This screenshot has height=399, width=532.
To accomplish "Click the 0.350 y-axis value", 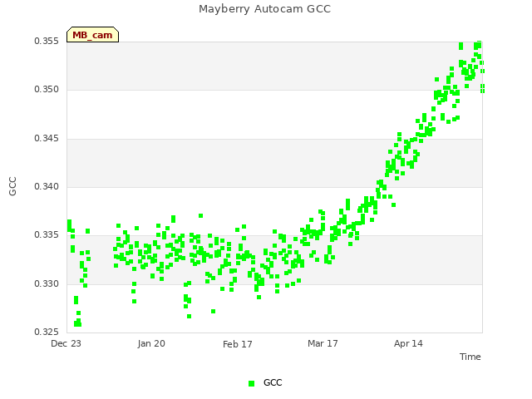I will pos(47,90).
